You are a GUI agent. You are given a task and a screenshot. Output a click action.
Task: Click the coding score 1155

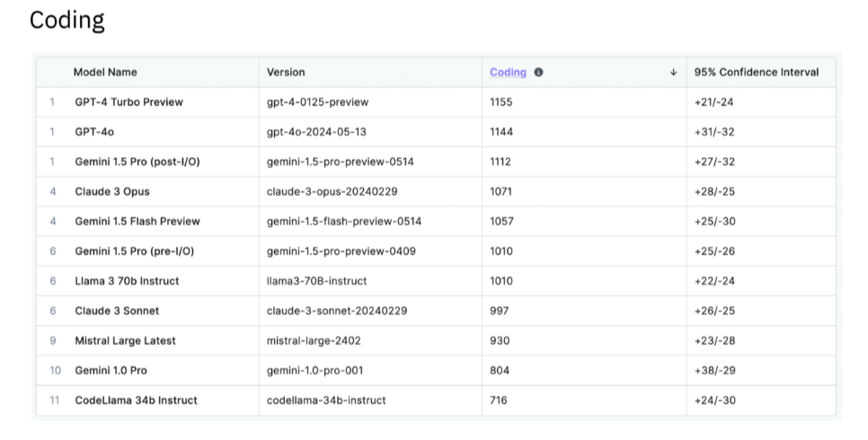(x=501, y=102)
